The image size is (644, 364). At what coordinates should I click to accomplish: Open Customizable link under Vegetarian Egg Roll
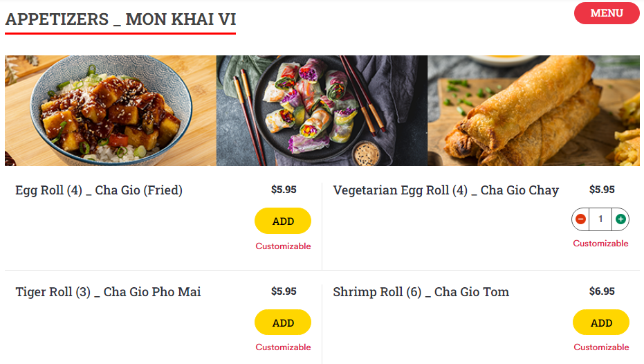click(x=600, y=244)
